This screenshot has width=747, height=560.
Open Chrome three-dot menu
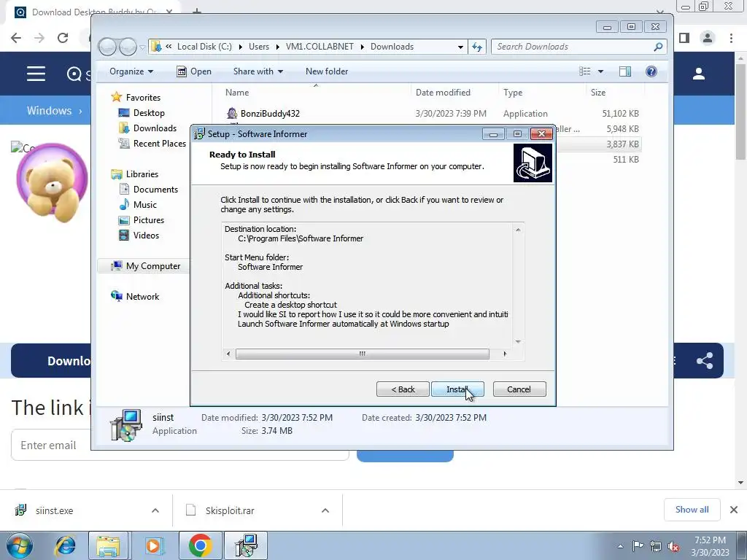[731, 38]
